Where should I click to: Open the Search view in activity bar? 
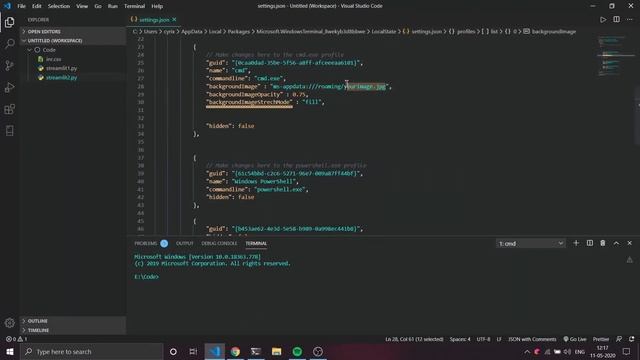tap(9, 44)
